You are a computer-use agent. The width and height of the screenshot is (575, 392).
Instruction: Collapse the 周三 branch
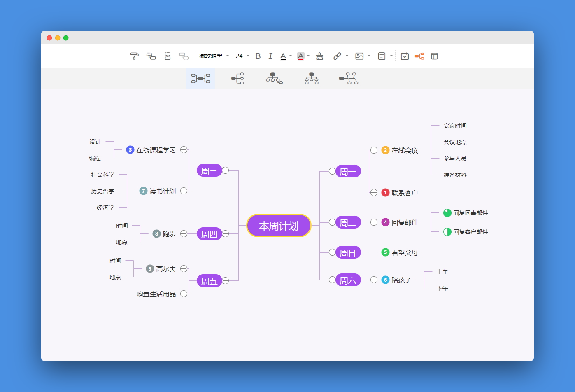(226, 170)
